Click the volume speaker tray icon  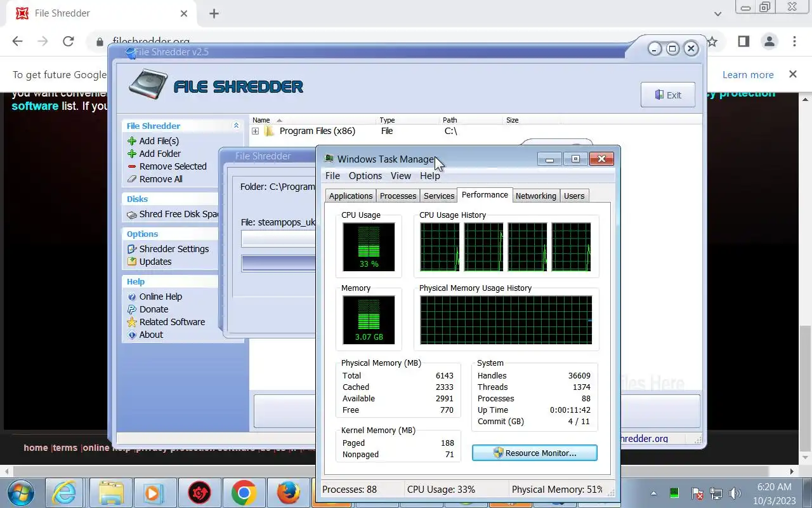click(x=735, y=493)
